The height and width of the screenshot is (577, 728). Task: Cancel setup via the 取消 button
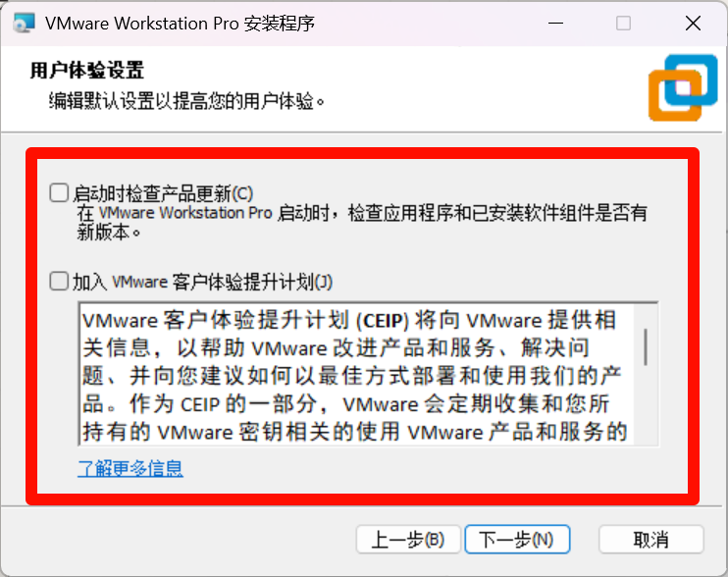pos(650,540)
